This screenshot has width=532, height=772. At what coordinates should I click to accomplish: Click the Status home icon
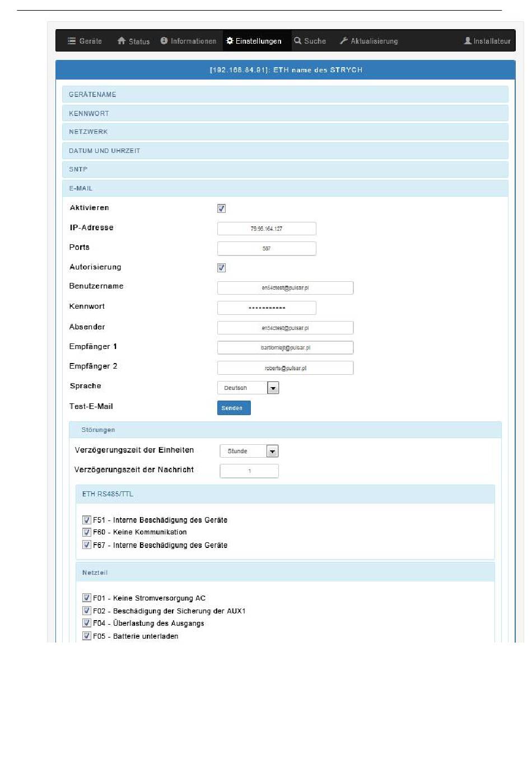[x=122, y=41]
